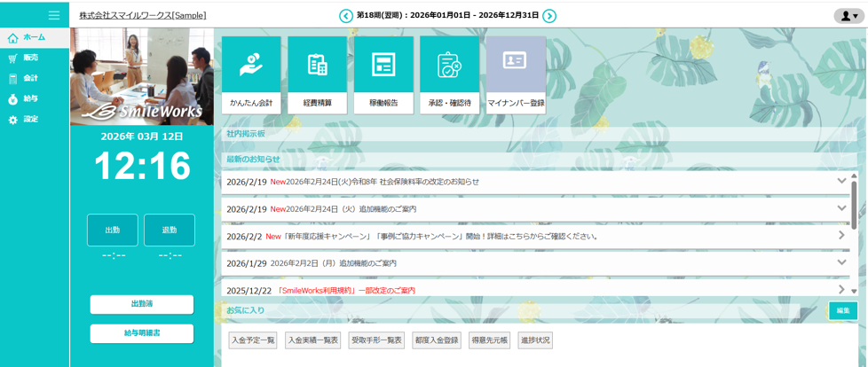Select 会計 in the sidebar menu
The height and width of the screenshot is (367, 868).
pyautogui.click(x=30, y=78)
